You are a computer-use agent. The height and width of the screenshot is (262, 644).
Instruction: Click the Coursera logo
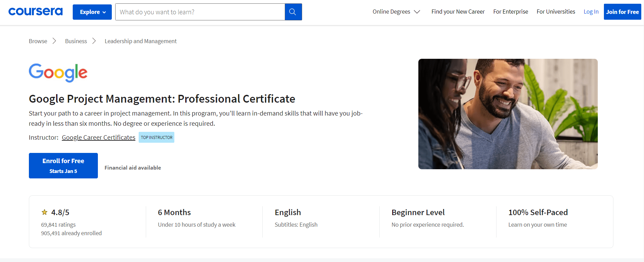(35, 12)
